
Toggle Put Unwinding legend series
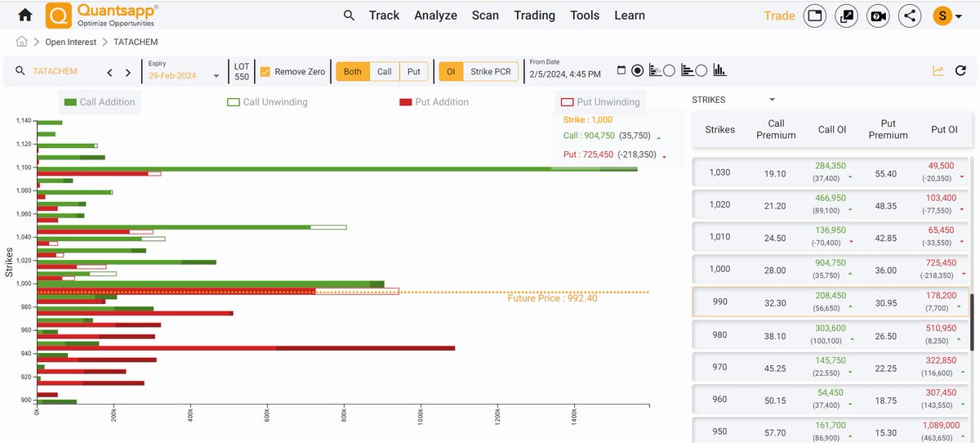point(600,102)
